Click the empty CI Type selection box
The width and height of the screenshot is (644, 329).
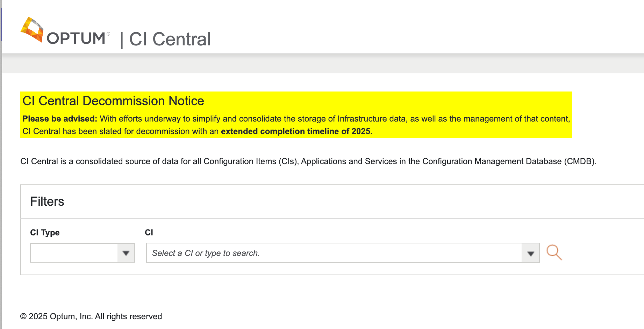coord(74,253)
